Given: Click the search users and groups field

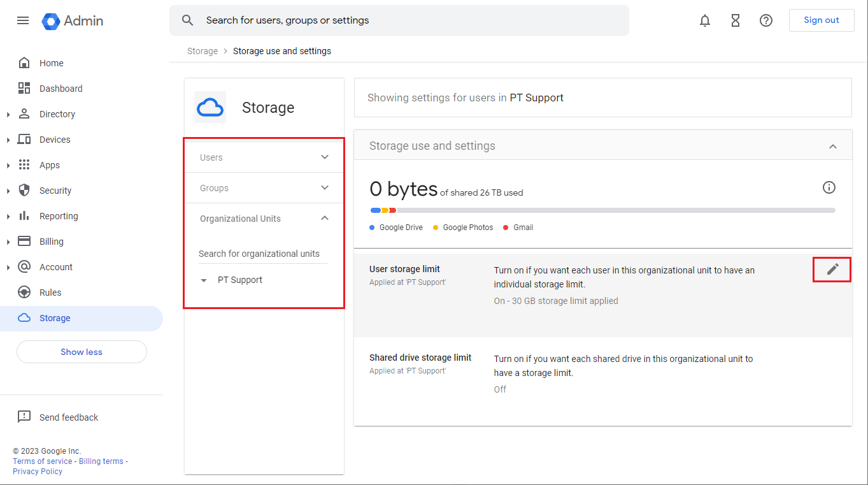Looking at the screenshot, I should click(399, 20).
